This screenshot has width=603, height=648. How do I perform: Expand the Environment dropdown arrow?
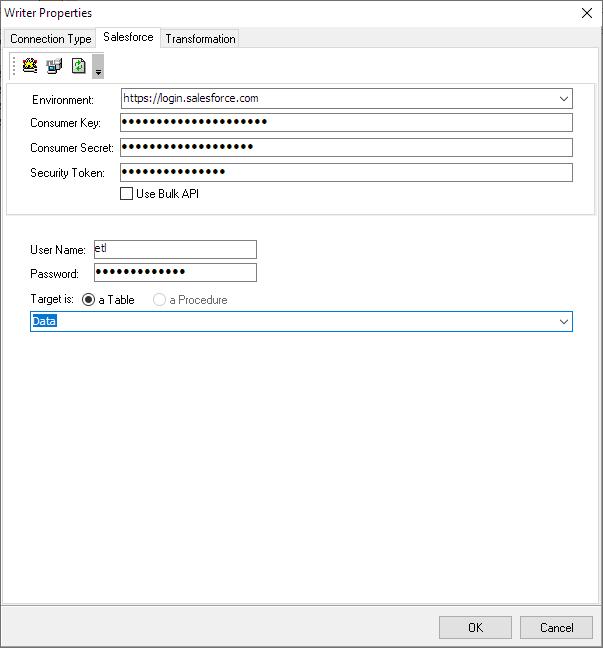(563, 99)
